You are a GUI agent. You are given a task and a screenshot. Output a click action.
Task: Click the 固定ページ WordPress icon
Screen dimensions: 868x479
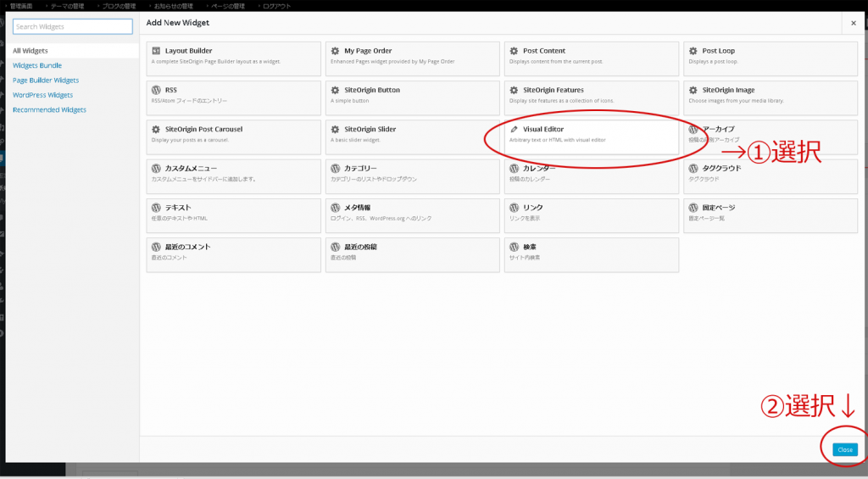click(x=693, y=208)
